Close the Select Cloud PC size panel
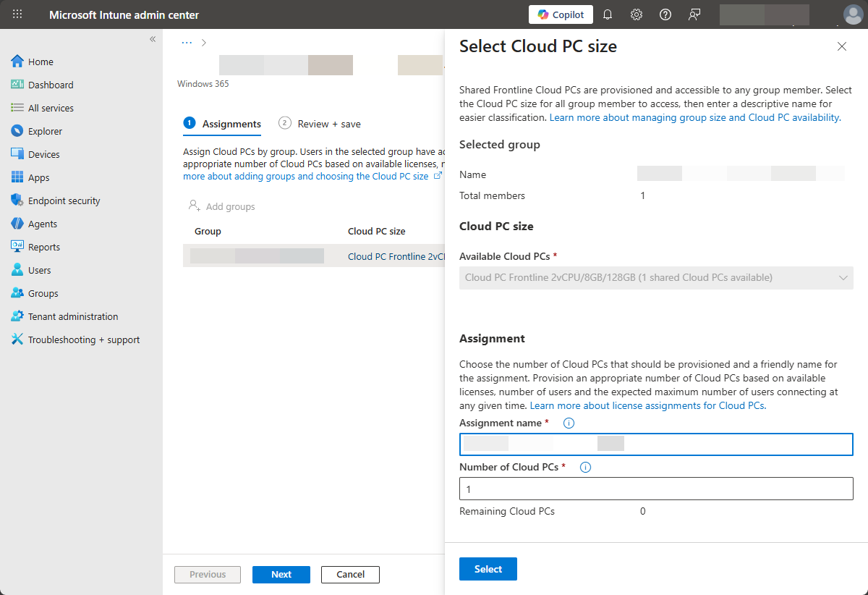This screenshot has height=595, width=868. (x=841, y=46)
